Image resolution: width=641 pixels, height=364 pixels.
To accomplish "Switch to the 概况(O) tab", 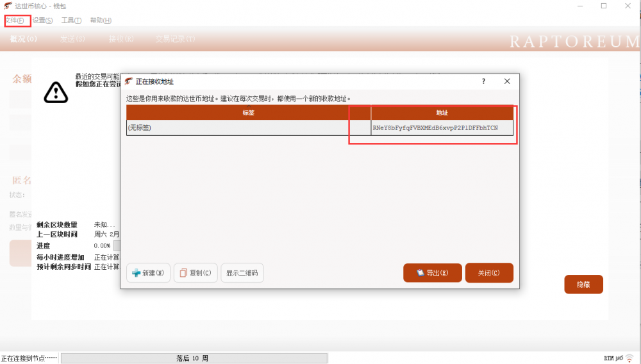I will pyautogui.click(x=24, y=39).
